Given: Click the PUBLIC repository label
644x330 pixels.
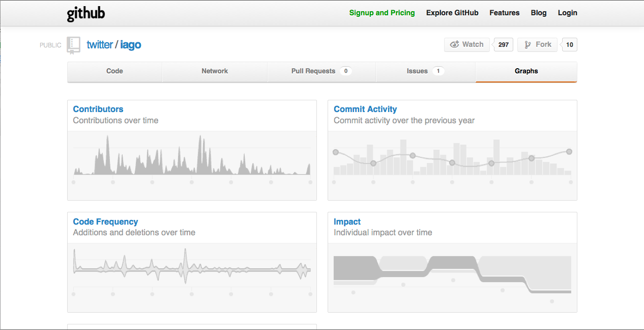Looking at the screenshot, I should click(50, 45).
